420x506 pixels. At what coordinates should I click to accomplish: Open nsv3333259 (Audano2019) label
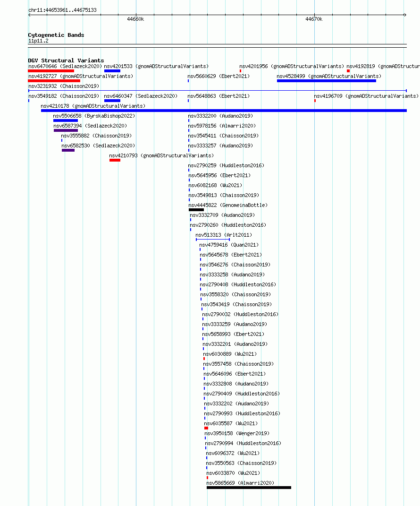235,324
